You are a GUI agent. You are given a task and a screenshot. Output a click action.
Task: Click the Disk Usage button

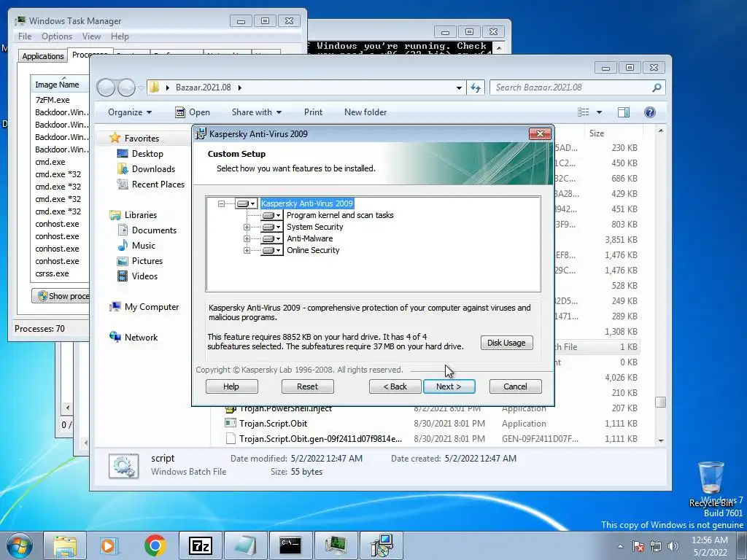point(506,343)
